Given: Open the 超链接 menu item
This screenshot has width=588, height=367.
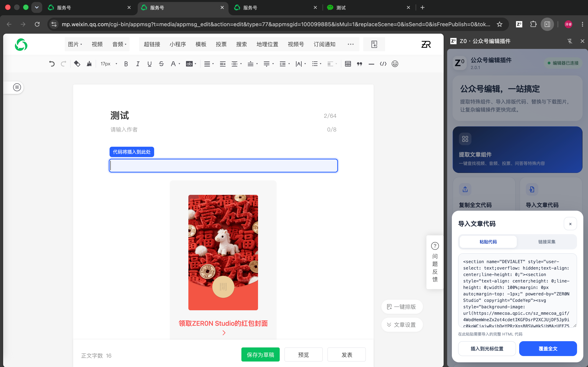Looking at the screenshot, I should click(152, 44).
